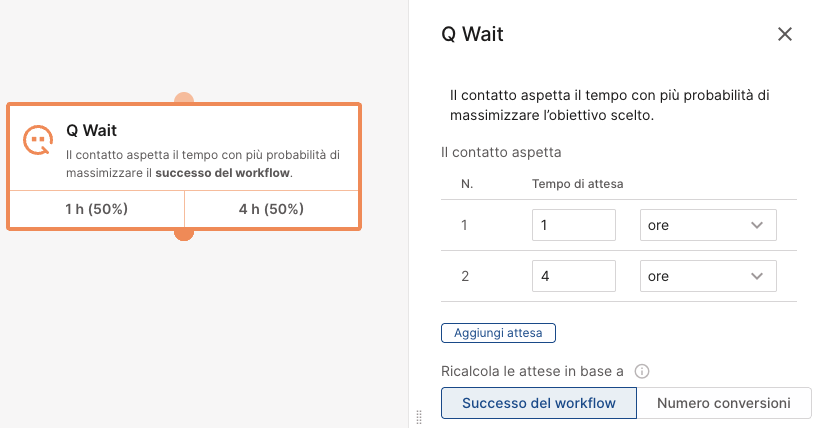The width and height of the screenshot is (818, 428).
Task: Expand first ore dropdown via chevron arrow
Action: [757, 225]
